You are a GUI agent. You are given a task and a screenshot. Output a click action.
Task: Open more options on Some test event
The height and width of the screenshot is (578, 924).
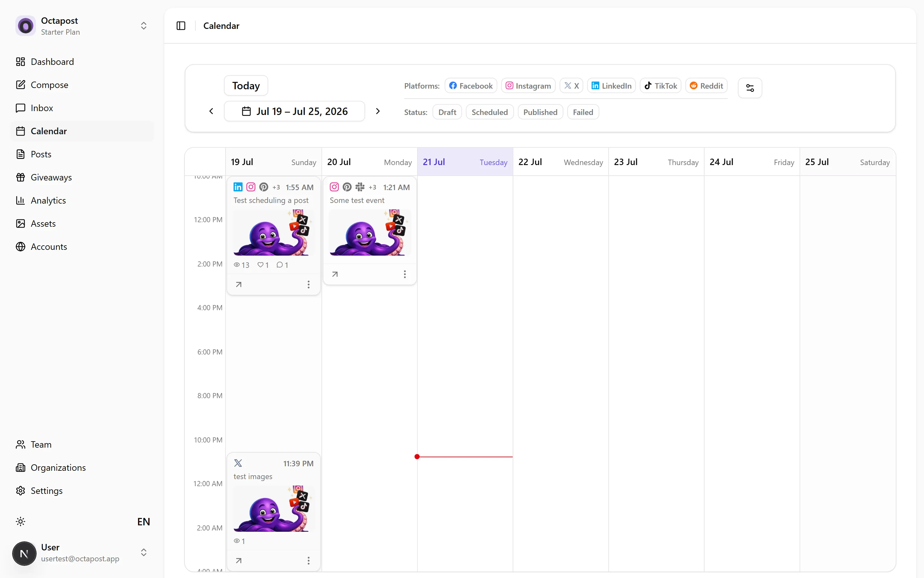405,274
